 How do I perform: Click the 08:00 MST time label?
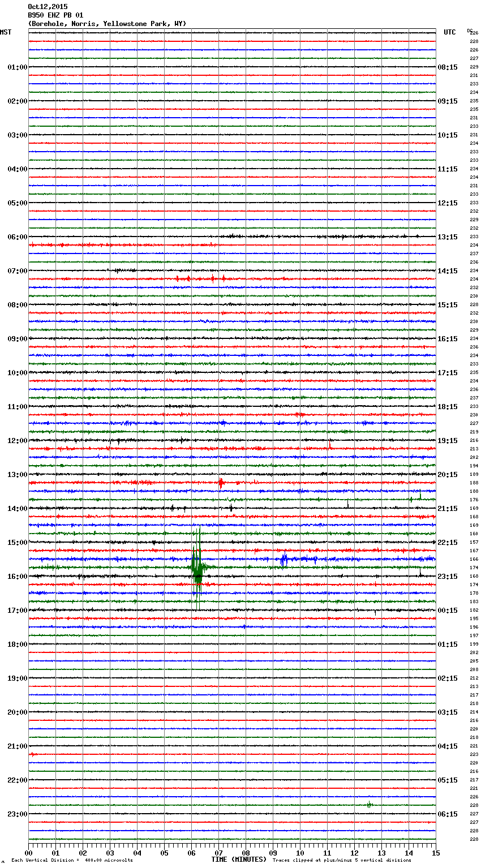point(17,305)
